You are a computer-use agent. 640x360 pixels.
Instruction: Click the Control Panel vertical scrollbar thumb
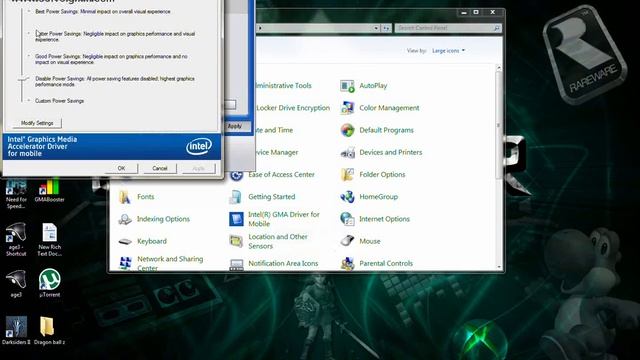click(498, 124)
